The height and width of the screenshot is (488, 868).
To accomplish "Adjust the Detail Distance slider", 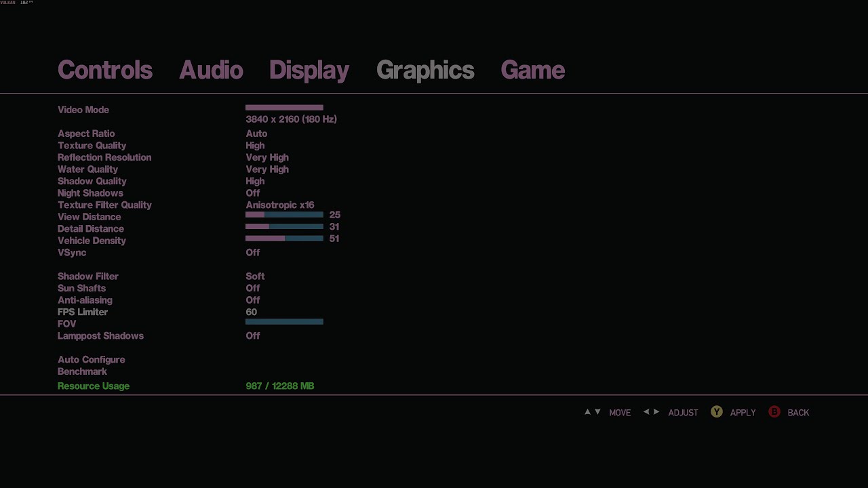I will 284,226.
